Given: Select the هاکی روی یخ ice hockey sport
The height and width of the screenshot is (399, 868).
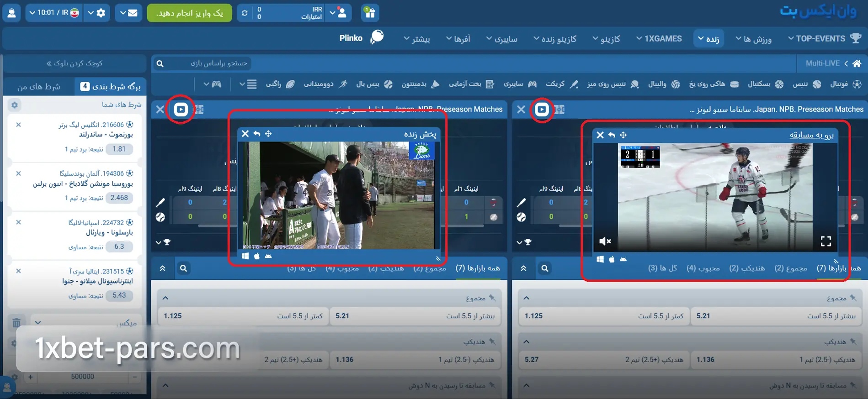Looking at the screenshot, I should (714, 84).
